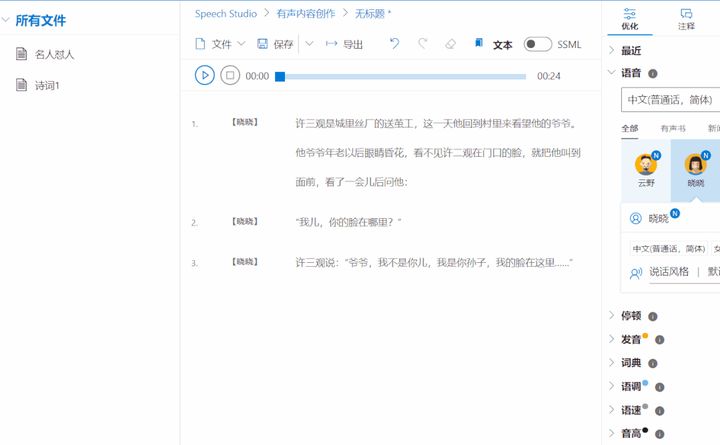This screenshot has height=445, width=720.
Task: Show info icon next to 发音
Action: tap(659, 340)
